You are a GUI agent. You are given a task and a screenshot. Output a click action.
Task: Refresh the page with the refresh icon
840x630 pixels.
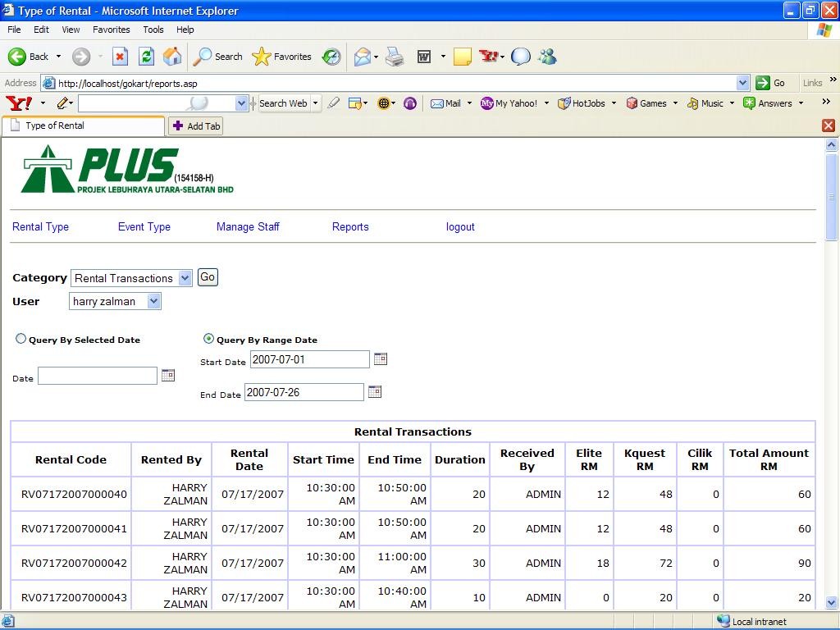tap(146, 57)
